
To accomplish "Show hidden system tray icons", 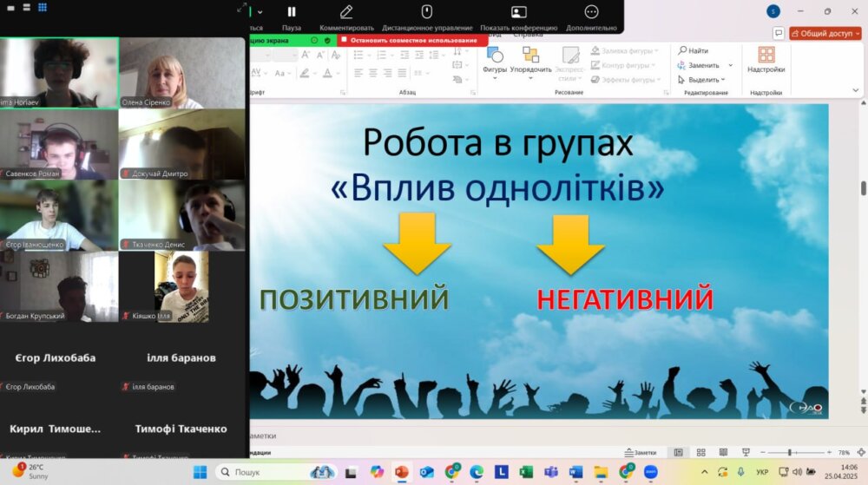I will tap(704, 472).
